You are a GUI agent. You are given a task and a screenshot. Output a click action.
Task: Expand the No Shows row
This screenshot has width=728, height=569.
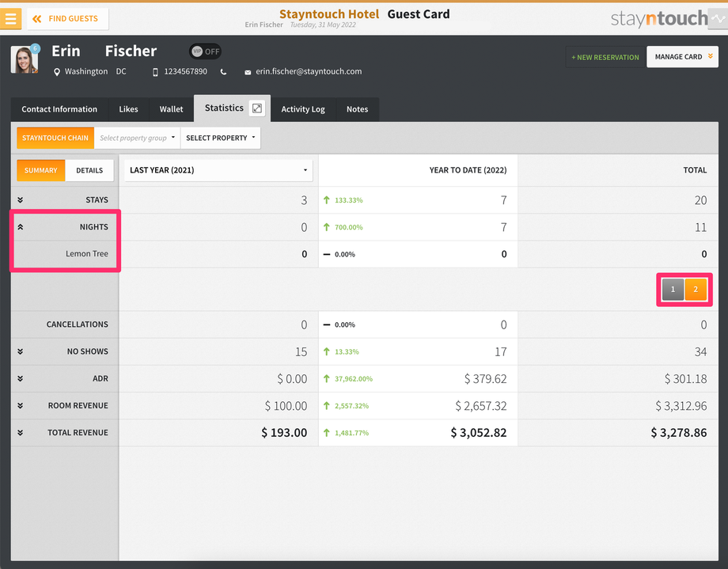(x=21, y=351)
